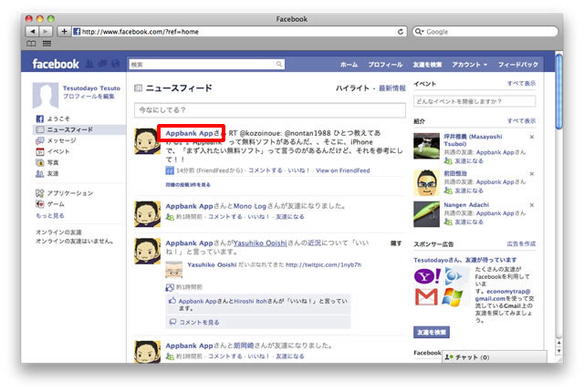584x392 pixels.
Task: Open the bookmarks book icon
Action: pyautogui.click(x=31, y=44)
